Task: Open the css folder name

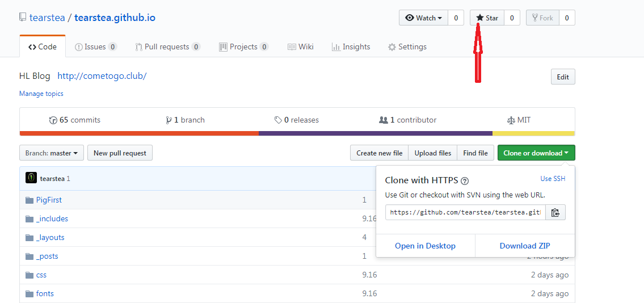Action: coord(41,275)
